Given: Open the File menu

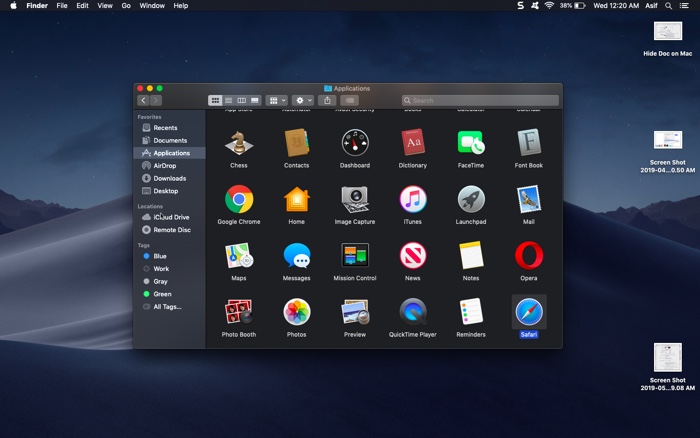Looking at the screenshot, I should (x=62, y=5).
